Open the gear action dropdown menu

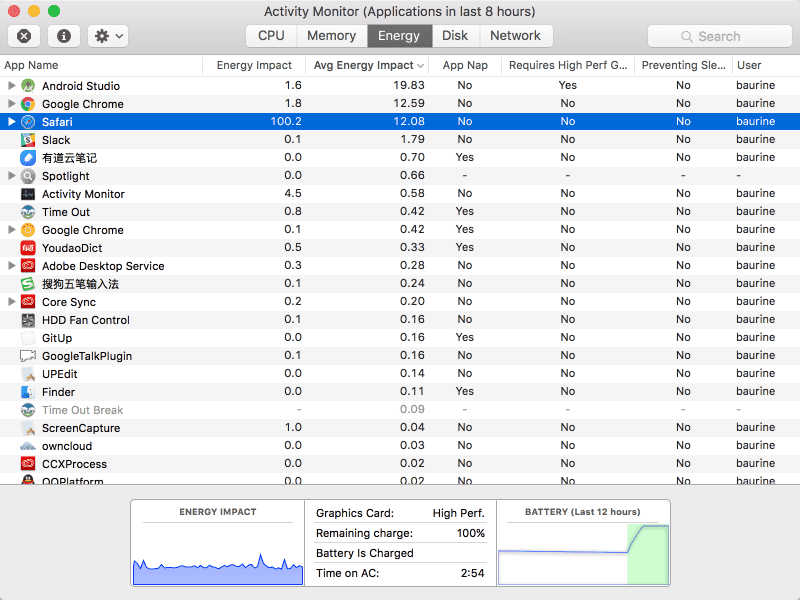[108, 36]
